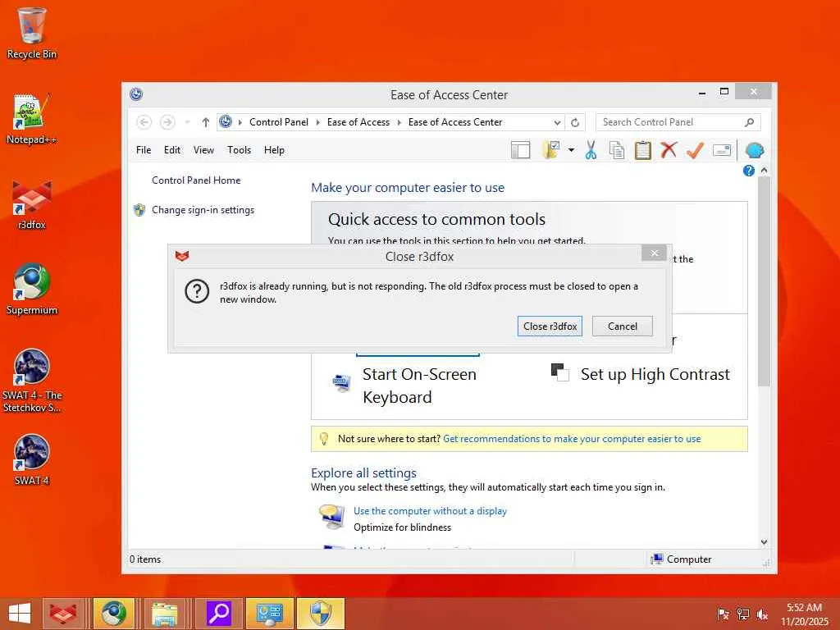Open Use the computer without a display link
The width and height of the screenshot is (840, 630).
tap(430, 511)
